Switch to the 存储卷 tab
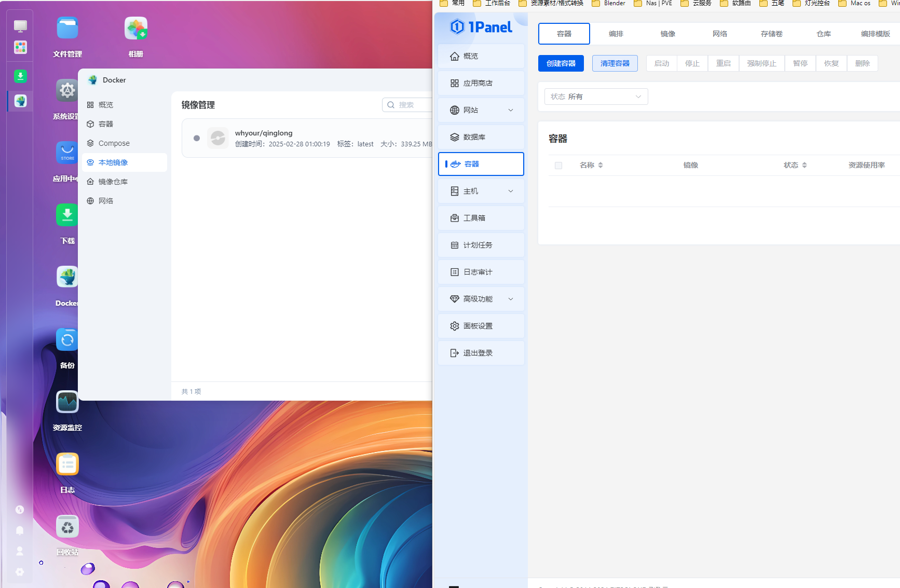 (x=772, y=34)
